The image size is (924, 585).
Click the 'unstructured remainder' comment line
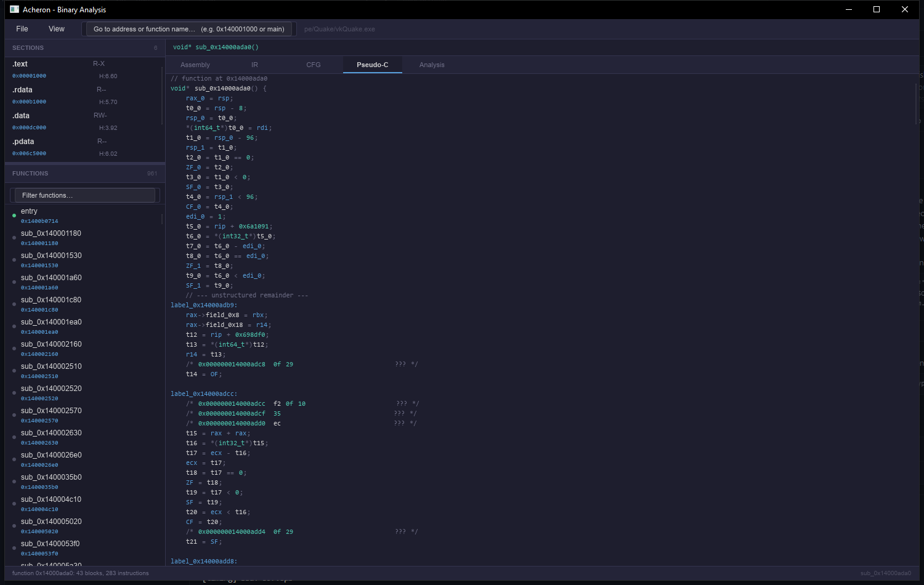(x=247, y=295)
